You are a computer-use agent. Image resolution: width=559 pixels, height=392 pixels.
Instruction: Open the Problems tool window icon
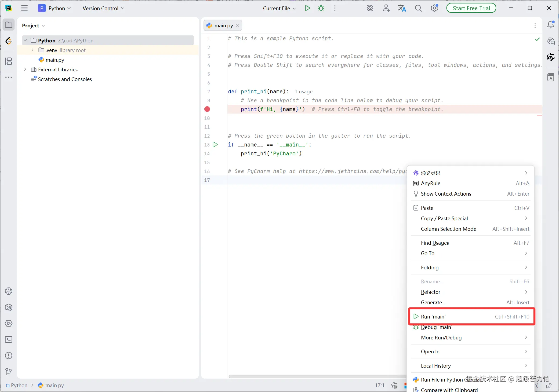9,356
